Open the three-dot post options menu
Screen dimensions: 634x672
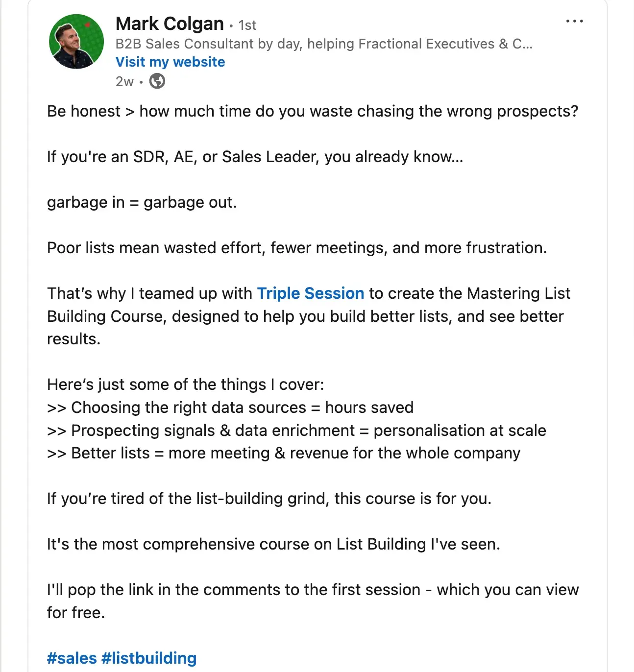point(574,21)
